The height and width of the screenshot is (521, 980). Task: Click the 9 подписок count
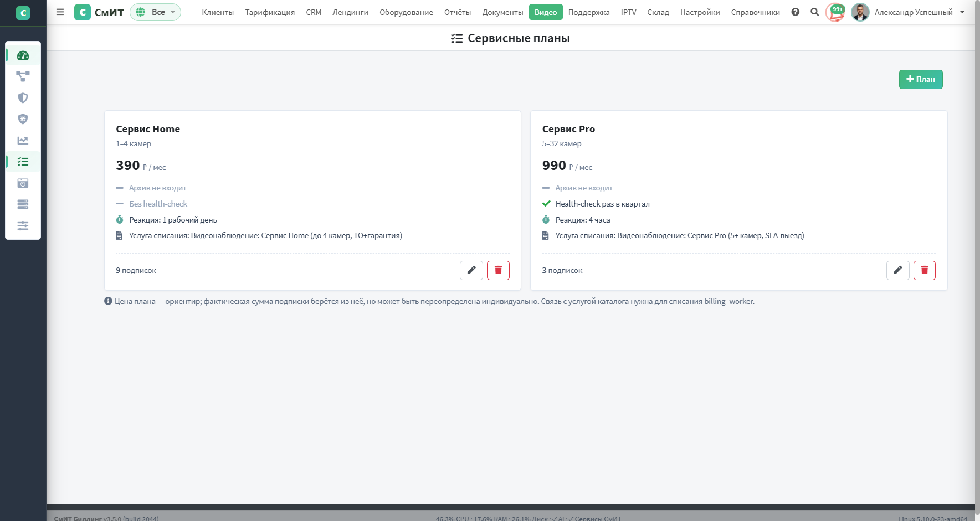tap(136, 270)
